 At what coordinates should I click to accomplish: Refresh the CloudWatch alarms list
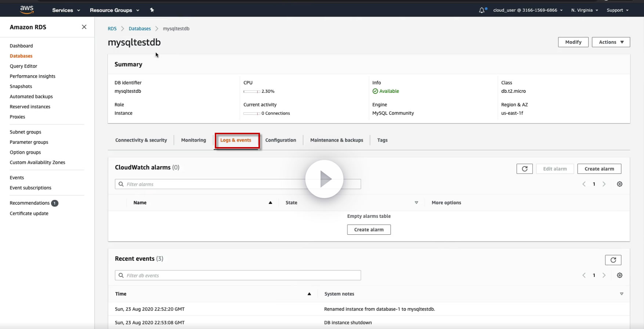coord(524,169)
